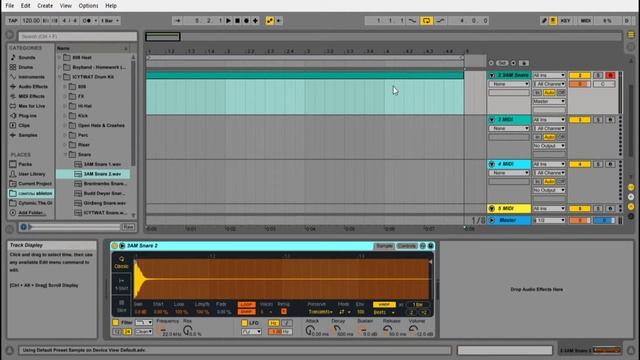Viewport: 640px width, 360px height.
Task: Fold the 2 3AM Snare track
Action: [x=492, y=76]
